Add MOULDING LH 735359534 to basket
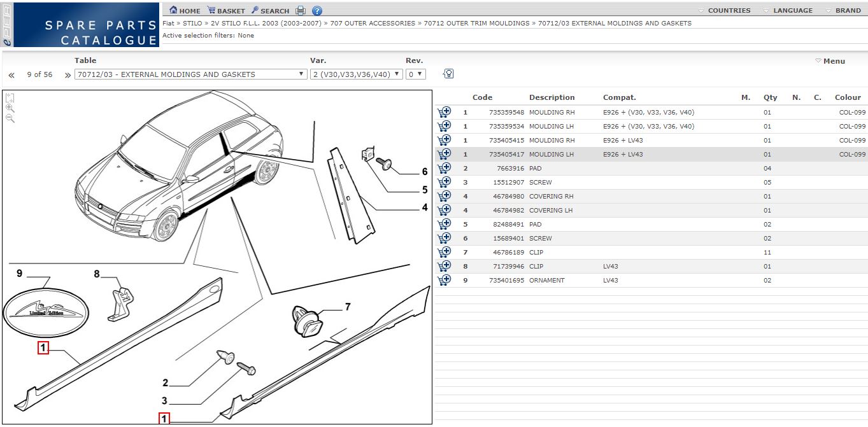The image size is (868, 427). (444, 126)
